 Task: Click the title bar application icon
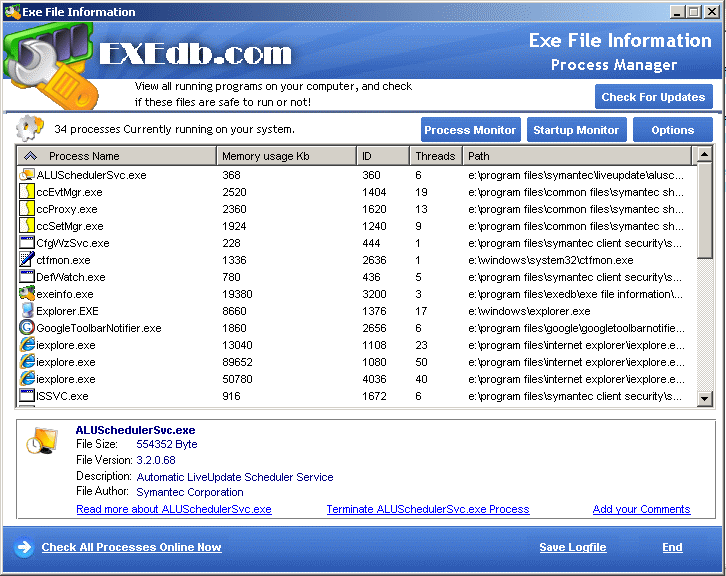(x=12, y=12)
